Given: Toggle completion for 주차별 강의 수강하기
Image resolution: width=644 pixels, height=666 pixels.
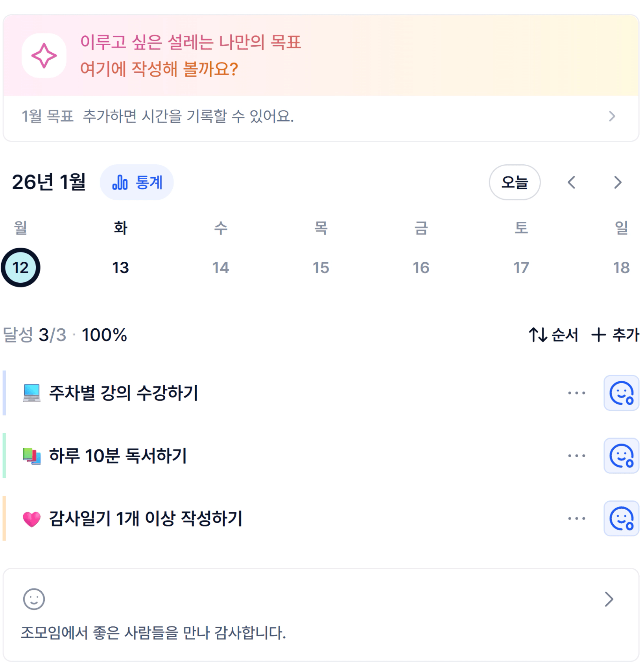Looking at the screenshot, I should point(621,393).
